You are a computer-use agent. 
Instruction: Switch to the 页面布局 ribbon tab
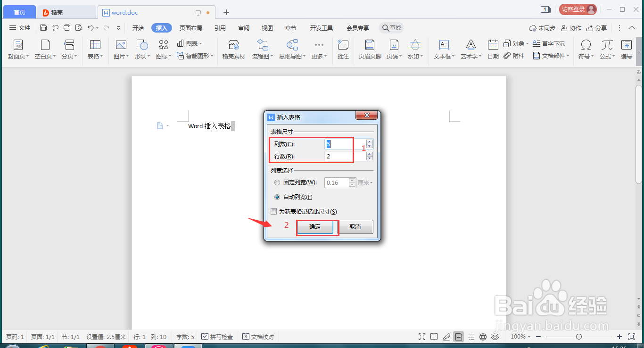click(x=191, y=27)
